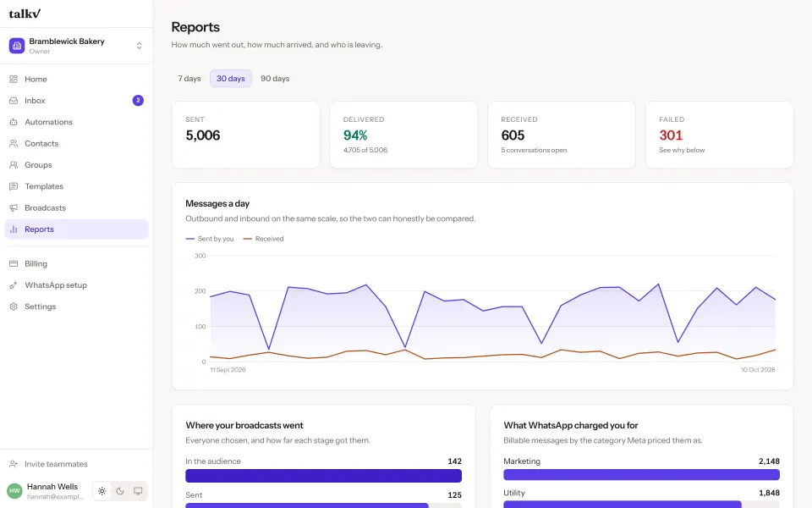Viewport: 812px width, 508px height.
Task: Click the Bramblewick Bakery workspace avatar icon
Action: coord(17,46)
